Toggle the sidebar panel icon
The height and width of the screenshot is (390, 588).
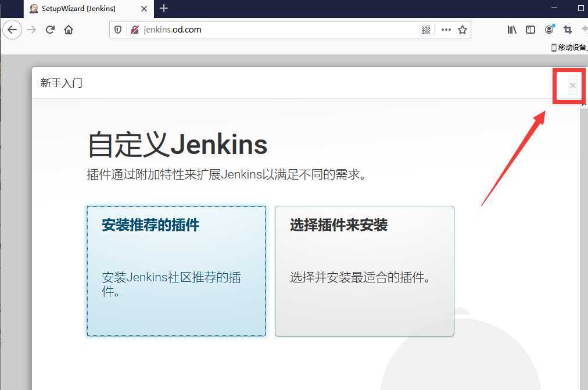(530, 30)
